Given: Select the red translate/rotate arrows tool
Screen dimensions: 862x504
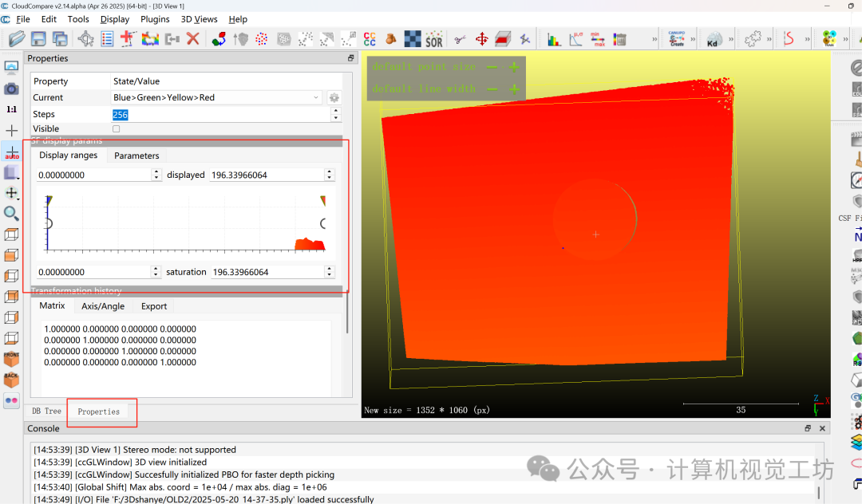Looking at the screenshot, I should pyautogui.click(x=481, y=39).
